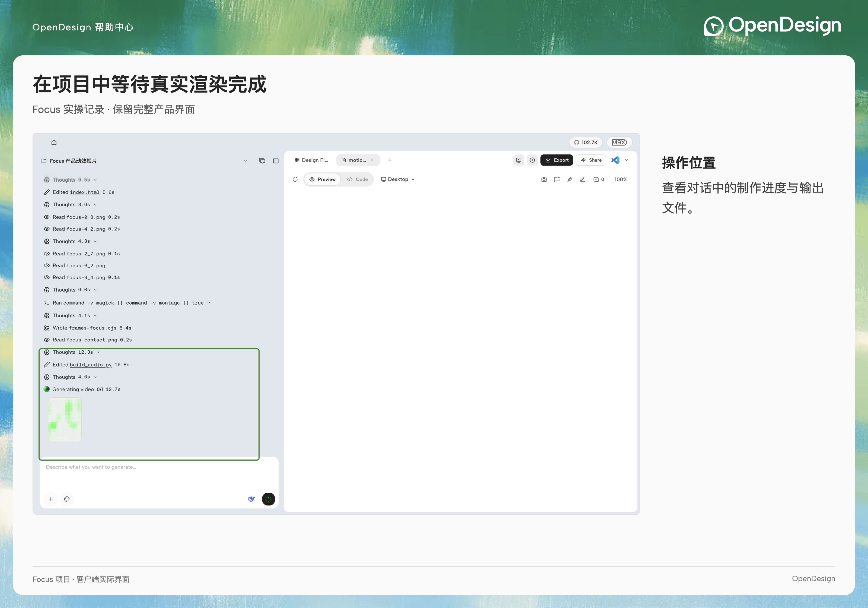Open comments counter showing 0
The height and width of the screenshot is (608, 868).
click(x=599, y=179)
